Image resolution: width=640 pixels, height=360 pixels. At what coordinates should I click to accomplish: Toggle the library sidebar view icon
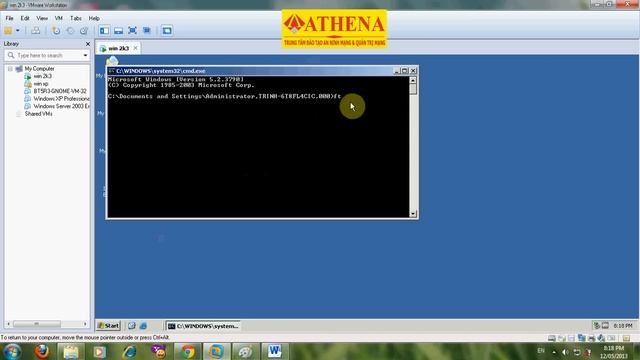click(104, 31)
